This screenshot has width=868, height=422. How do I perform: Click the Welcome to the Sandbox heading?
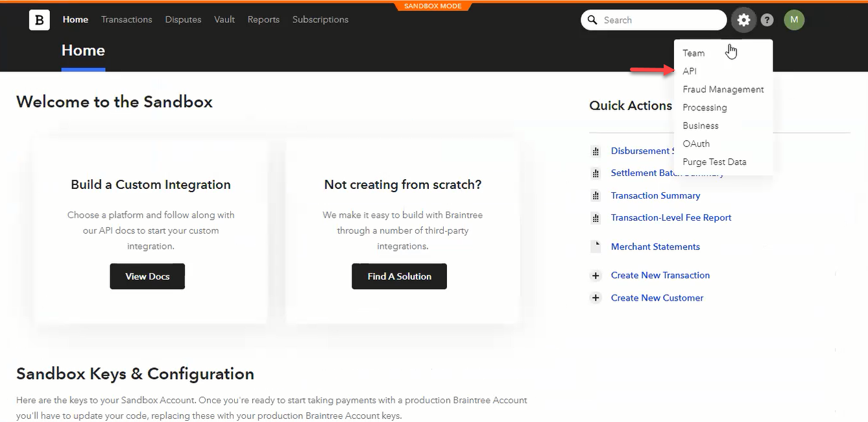point(114,102)
